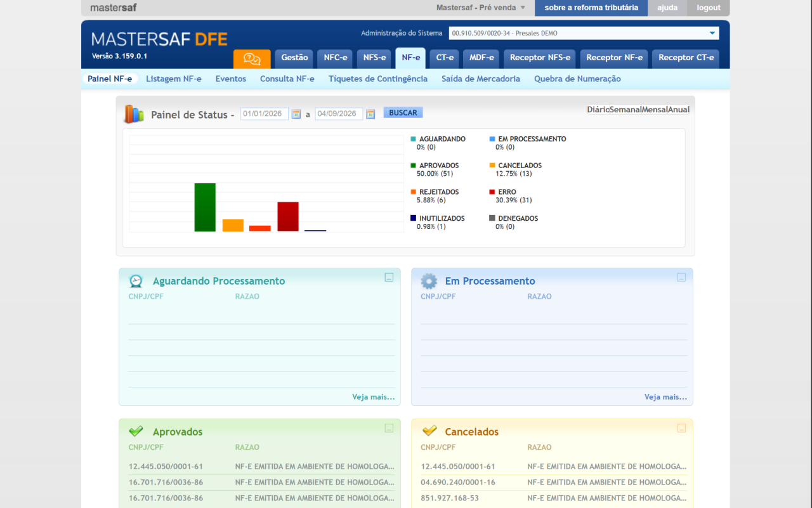Image resolution: width=812 pixels, height=508 pixels.
Task: Open the company selector showing Presales DEMO
Action: (x=584, y=33)
